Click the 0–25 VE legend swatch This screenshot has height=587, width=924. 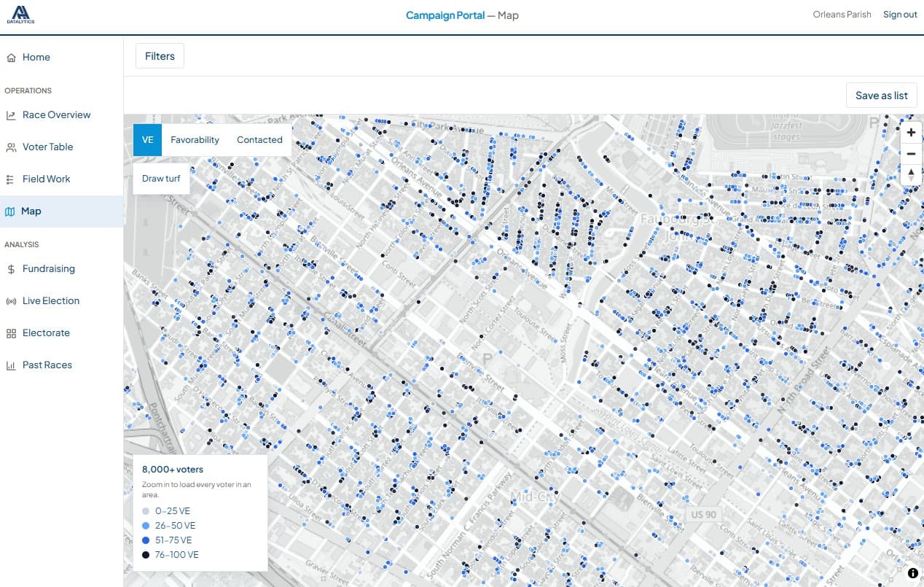(146, 511)
